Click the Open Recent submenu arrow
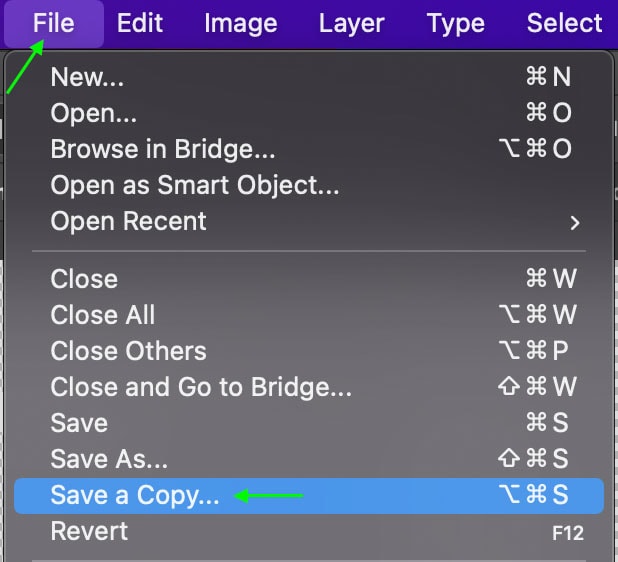 [575, 222]
